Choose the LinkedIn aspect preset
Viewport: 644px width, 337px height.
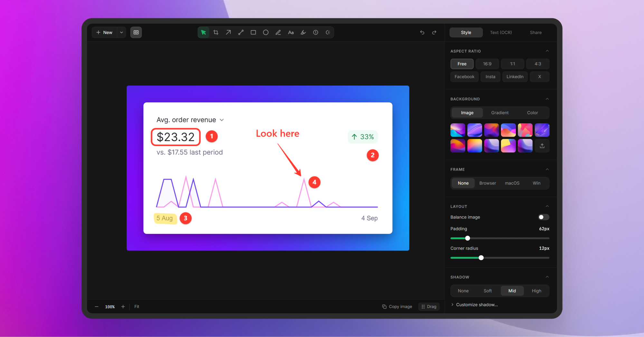pos(515,77)
